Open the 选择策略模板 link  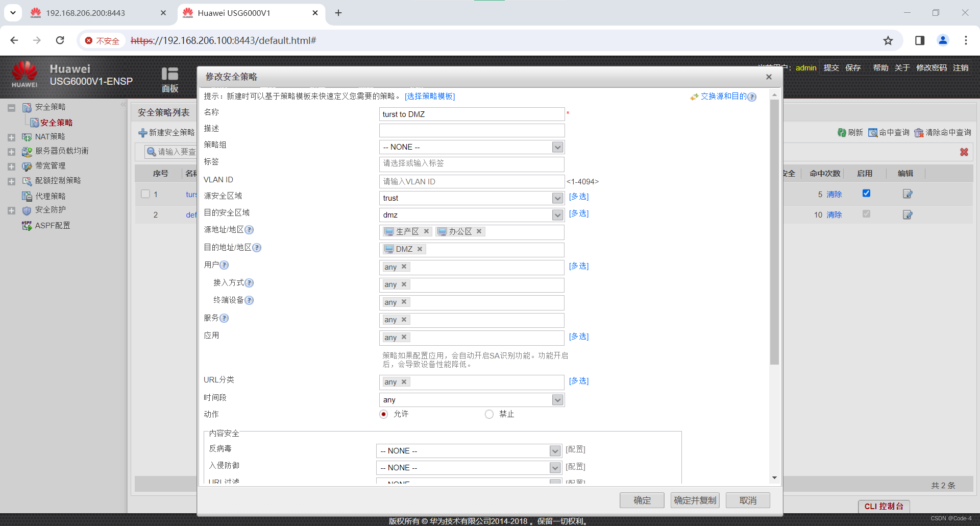(x=430, y=97)
